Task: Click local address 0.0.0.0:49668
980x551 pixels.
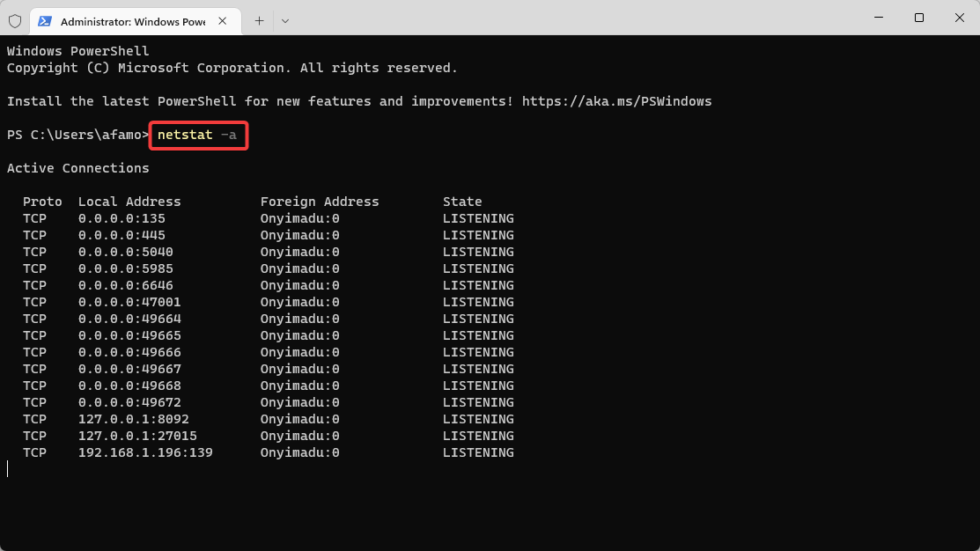Action: (129, 386)
